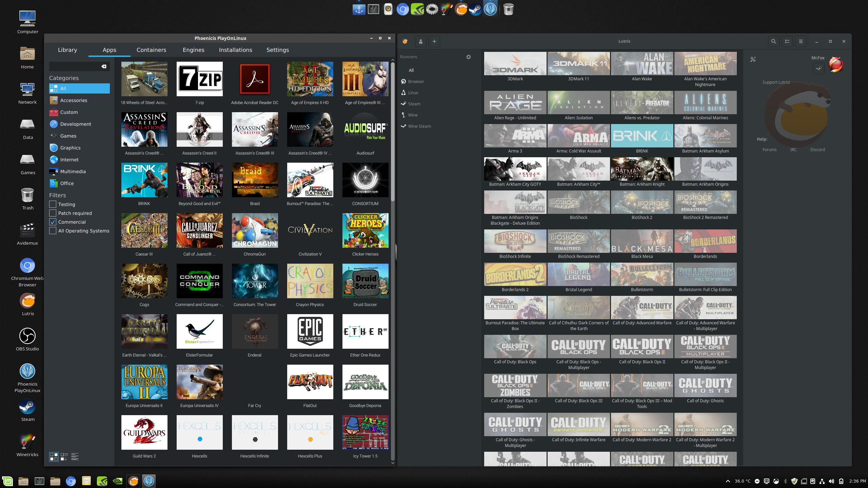Click the Lutris add game plus button
The height and width of the screenshot is (488, 868).
tap(434, 41)
